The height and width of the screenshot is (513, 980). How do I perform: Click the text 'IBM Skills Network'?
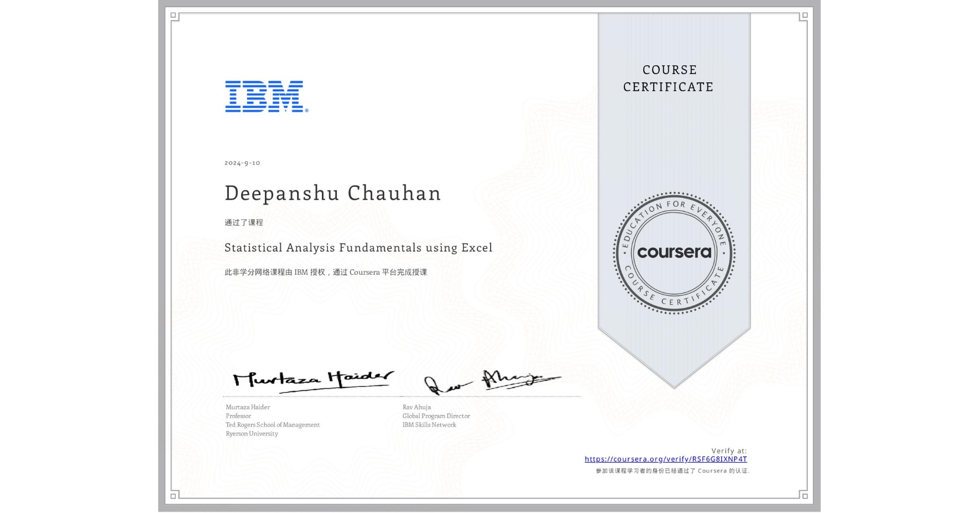(429, 425)
